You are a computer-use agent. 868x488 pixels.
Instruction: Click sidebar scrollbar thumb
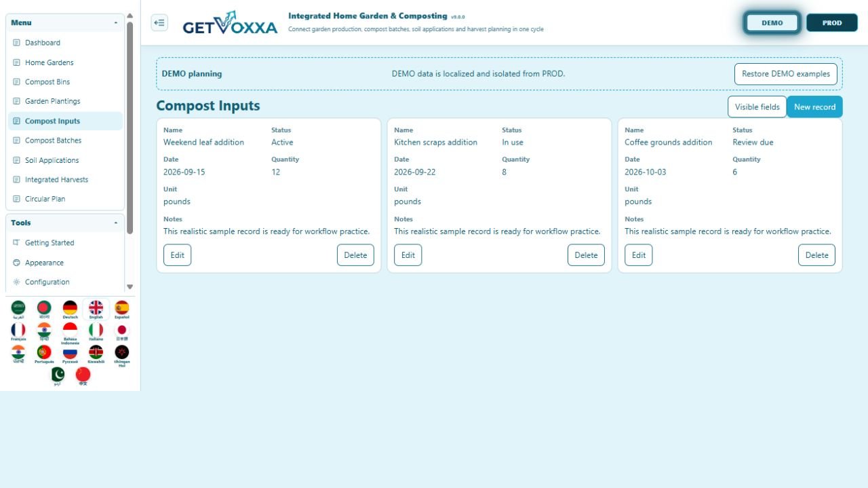[x=130, y=128]
